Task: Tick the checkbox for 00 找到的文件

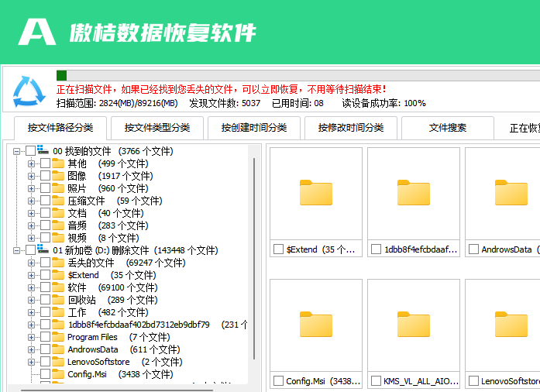Action: coord(30,151)
